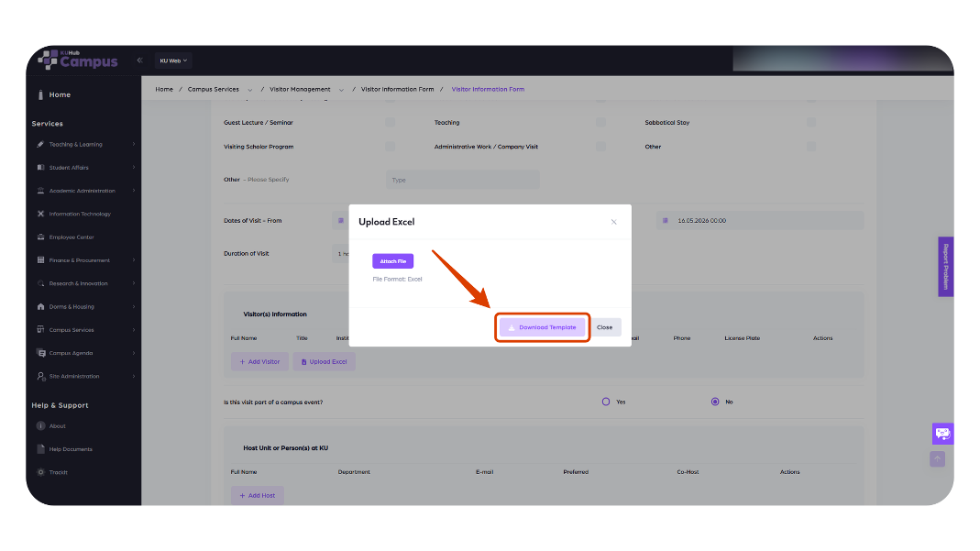The height and width of the screenshot is (551, 980).
Task: Select Yes for campus event question
Action: pyautogui.click(x=606, y=402)
